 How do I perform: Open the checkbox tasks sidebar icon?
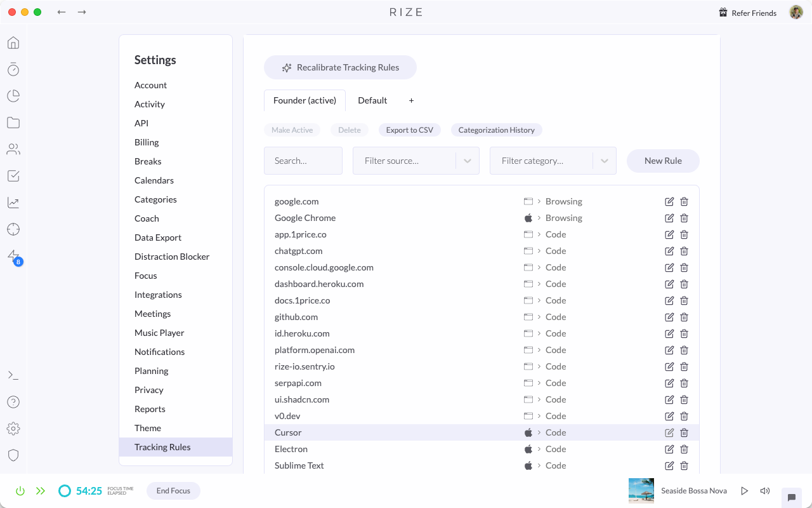click(x=13, y=176)
